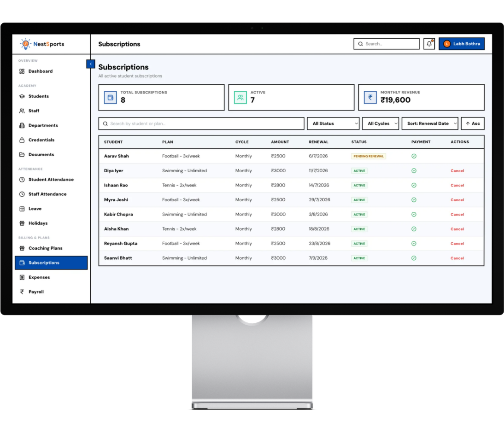Cancel Kabir Chopra's subscription
The image size is (504, 432).
[x=457, y=215]
